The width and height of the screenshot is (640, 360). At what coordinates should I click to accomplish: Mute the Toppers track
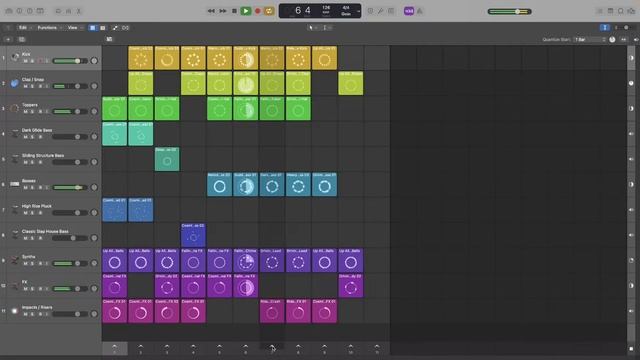pyautogui.click(x=26, y=112)
